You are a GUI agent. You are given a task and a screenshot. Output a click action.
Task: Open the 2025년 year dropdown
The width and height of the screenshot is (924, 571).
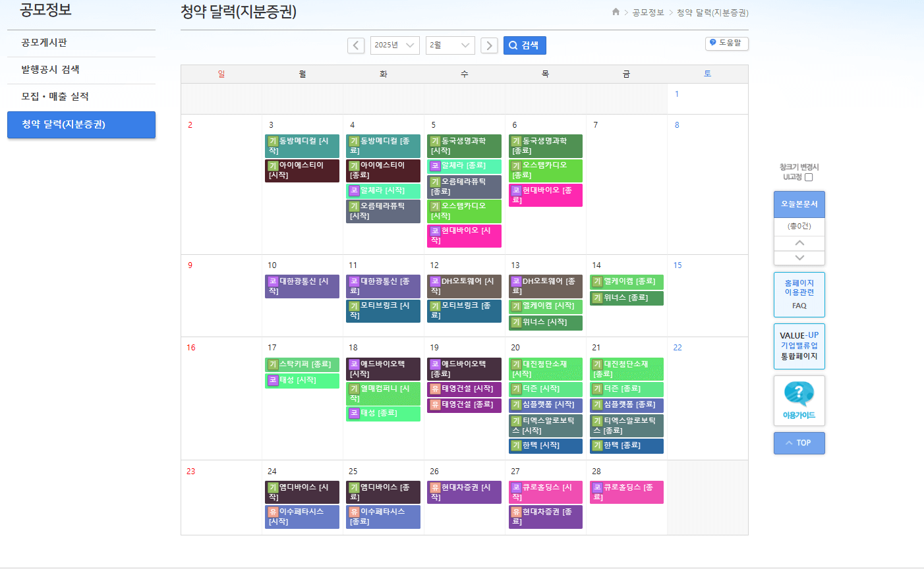tap(395, 45)
